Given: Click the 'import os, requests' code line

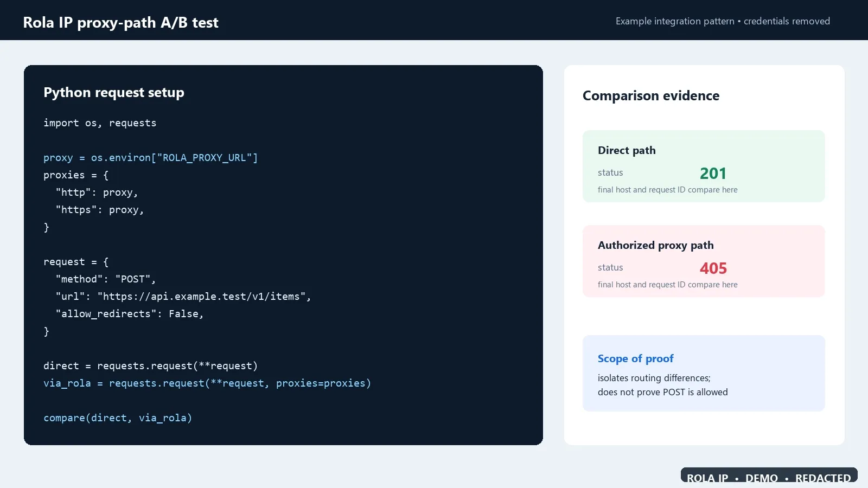Looking at the screenshot, I should [x=100, y=123].
